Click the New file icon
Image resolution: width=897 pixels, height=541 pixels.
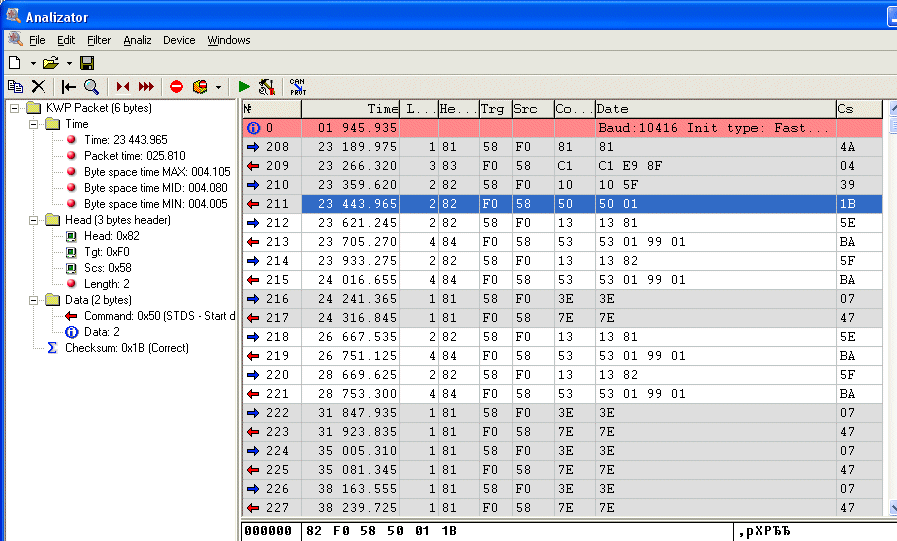(15, 63)
